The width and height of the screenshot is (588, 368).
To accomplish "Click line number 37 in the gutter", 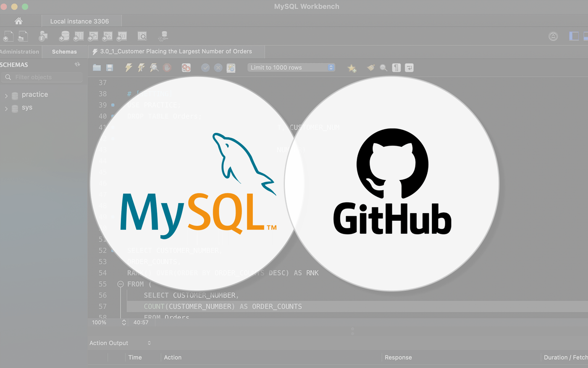I will pyautogui.click(x=103, y=83).
